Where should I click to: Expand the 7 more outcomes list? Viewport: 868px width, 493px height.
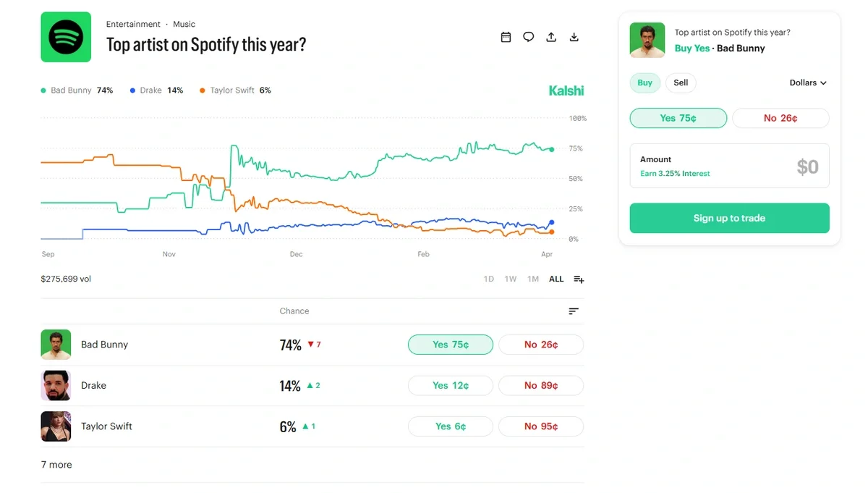click(56, 464)
